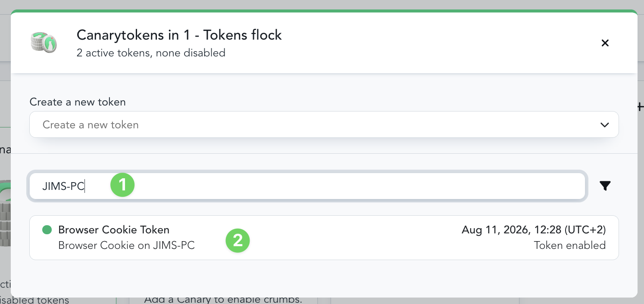This screenshot has width=644, height=304.
Task: Click the Canarytokens coin stack logo
Action: click(x=44, y=43)
